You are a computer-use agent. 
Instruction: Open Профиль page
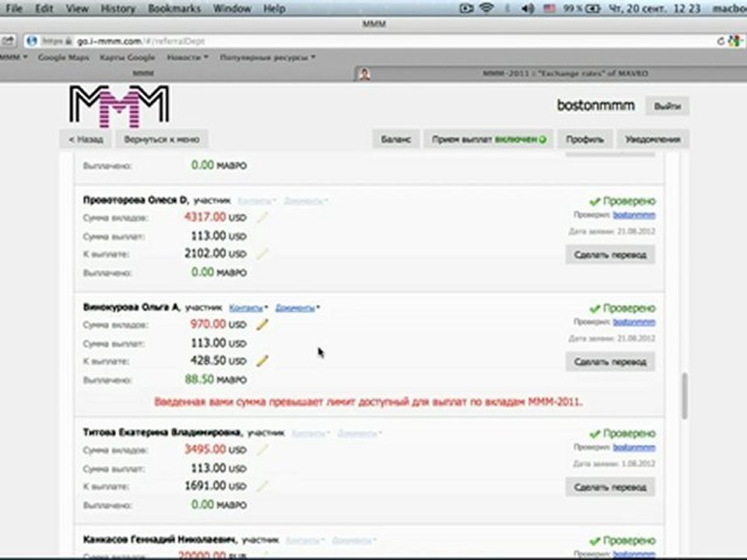[x=584, y=139]
